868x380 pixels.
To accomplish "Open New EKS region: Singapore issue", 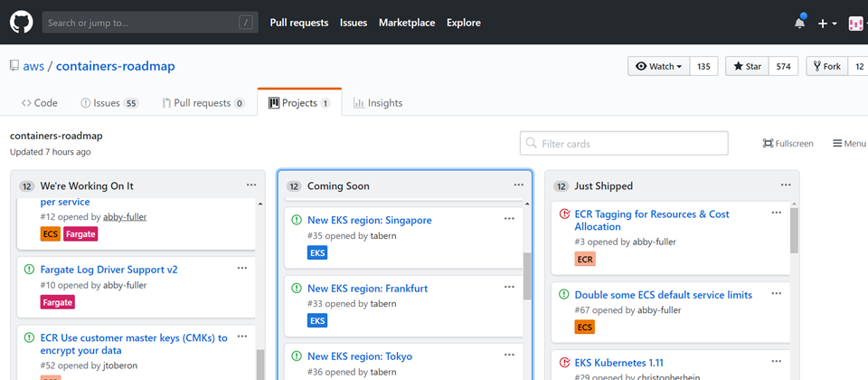I will coord(369,221).
